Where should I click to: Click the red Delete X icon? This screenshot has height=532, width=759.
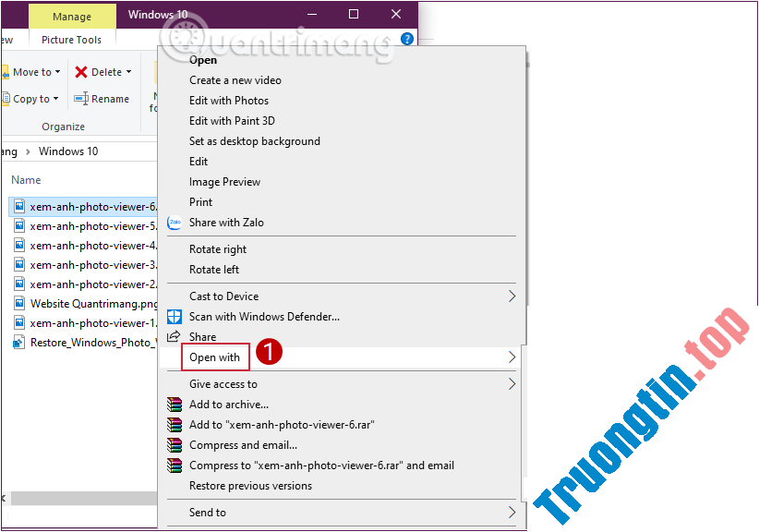(81, 71)
